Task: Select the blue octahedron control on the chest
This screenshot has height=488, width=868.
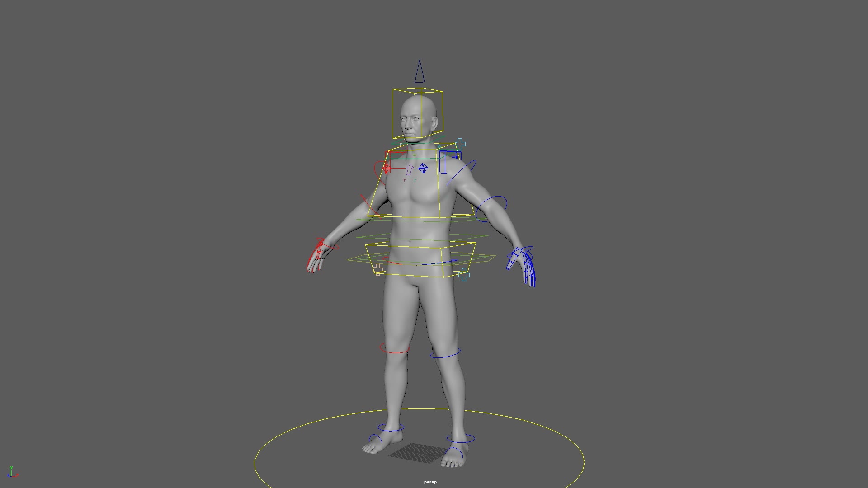Action: (423, 168)
